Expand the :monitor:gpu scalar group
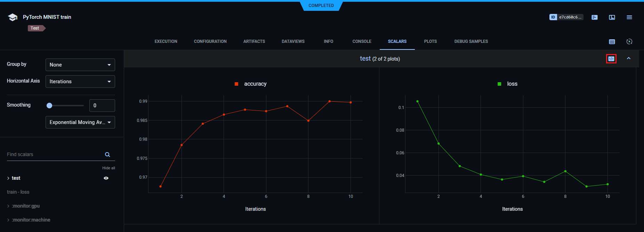Image resolution: width=644 pixels, height=232 pixels. (26, 206)
